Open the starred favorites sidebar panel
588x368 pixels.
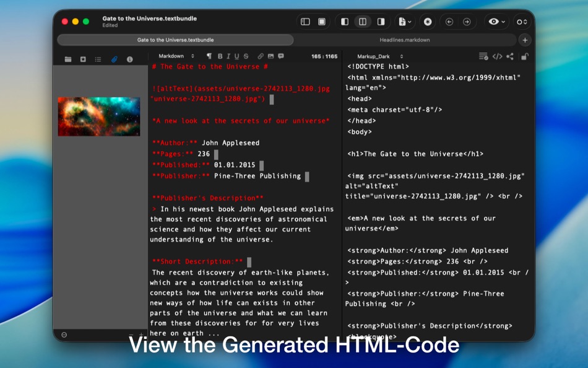83,59
